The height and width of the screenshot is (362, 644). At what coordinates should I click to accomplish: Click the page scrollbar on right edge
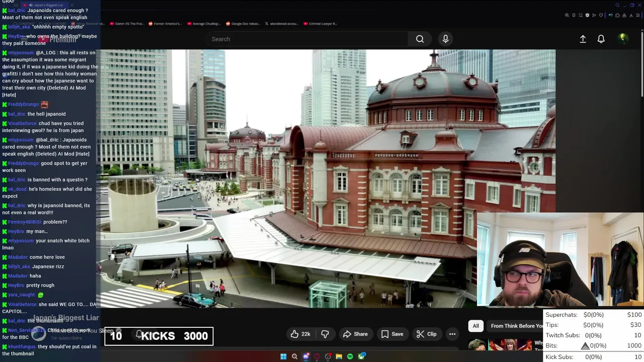(x=641, y=65)
